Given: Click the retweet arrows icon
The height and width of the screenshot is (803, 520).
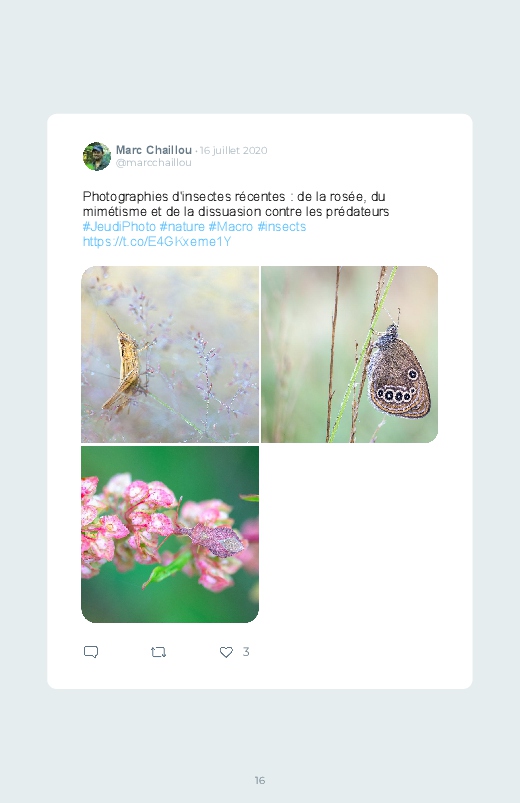Looking at the screenshot, I should click(x=158, y=652).
